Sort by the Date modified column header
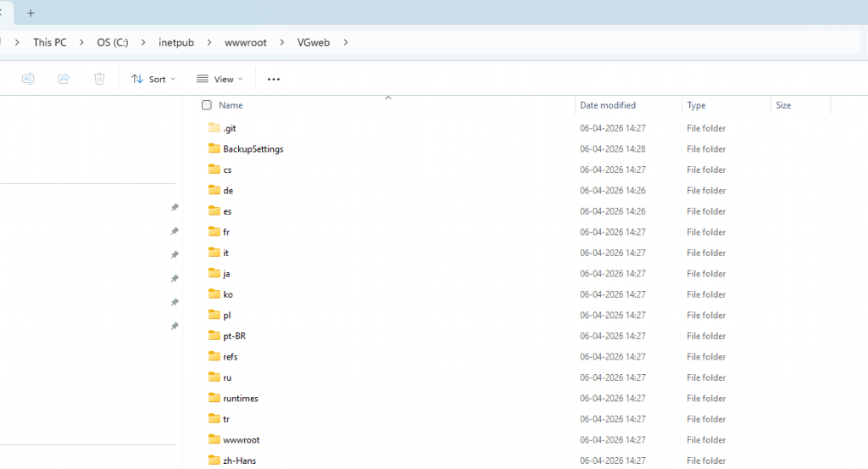Image resolution: width=868 pixels, height=469 pixels. 608,106
